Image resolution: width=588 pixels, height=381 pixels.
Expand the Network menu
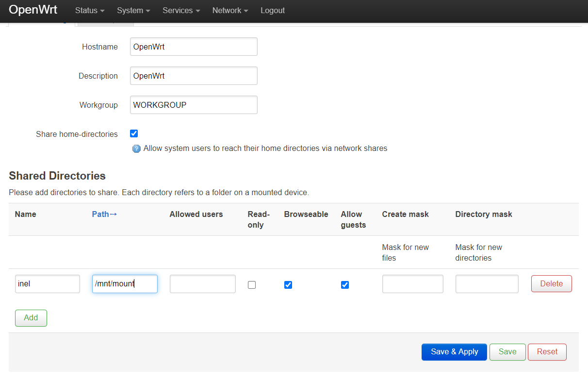pos(230,10)
